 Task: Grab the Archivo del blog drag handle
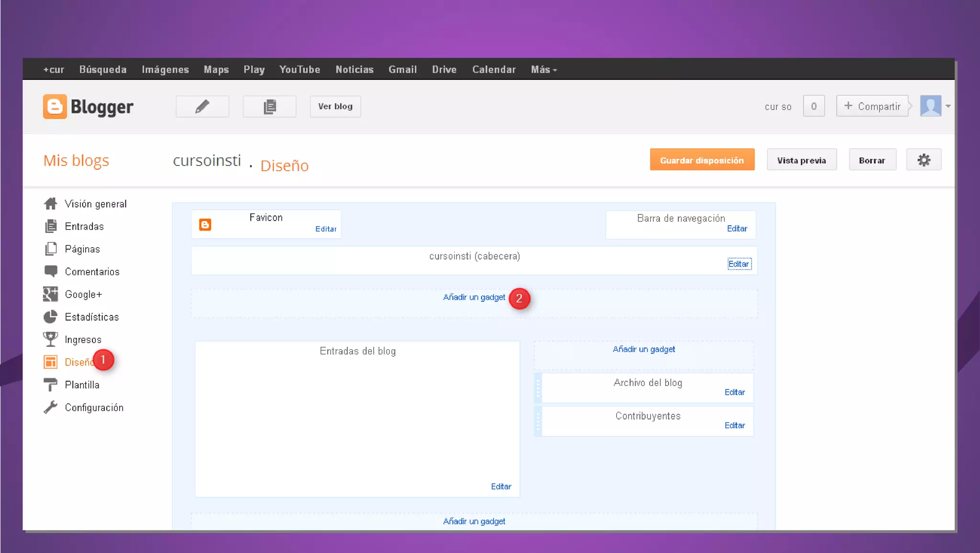pyautogui.click(x=538, y=387)
